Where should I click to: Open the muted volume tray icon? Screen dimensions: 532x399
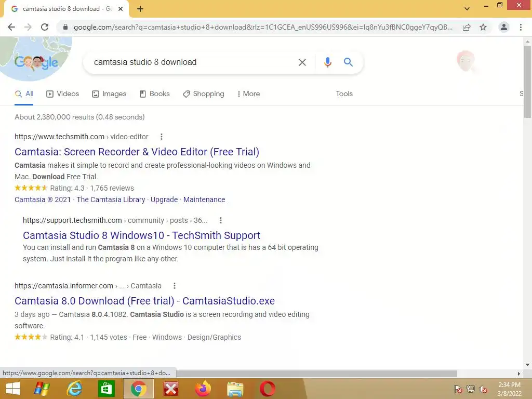pyautogui.click(x=483, y=389)
